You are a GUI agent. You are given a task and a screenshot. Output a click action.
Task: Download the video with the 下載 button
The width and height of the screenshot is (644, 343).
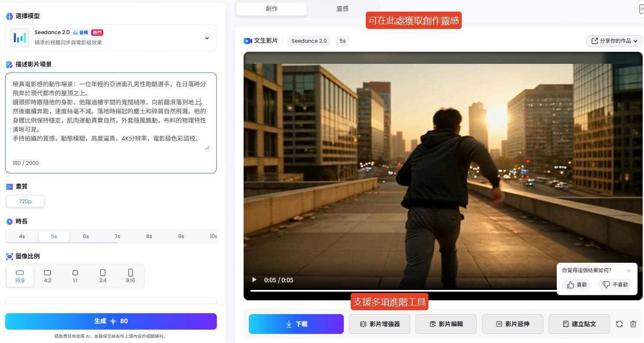pos(296,324)
